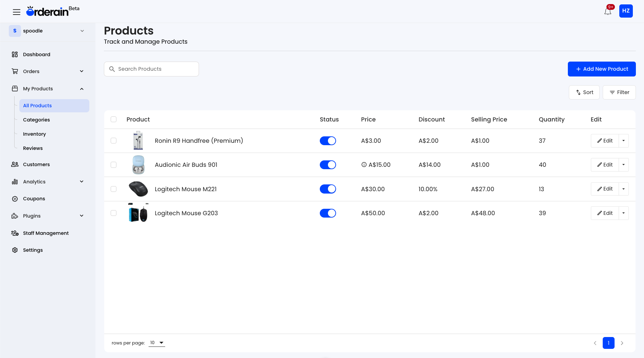Select the Analytics bar chart icon

coord(15,181)
